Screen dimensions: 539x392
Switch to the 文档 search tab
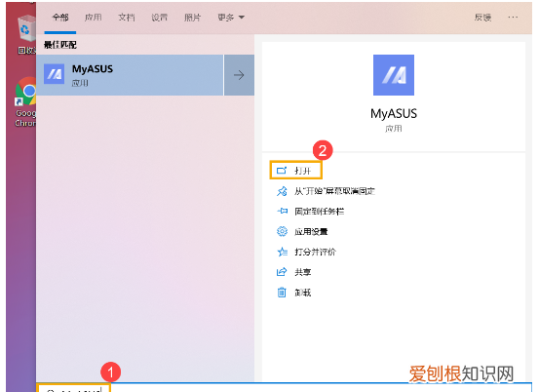click(127, 18)
